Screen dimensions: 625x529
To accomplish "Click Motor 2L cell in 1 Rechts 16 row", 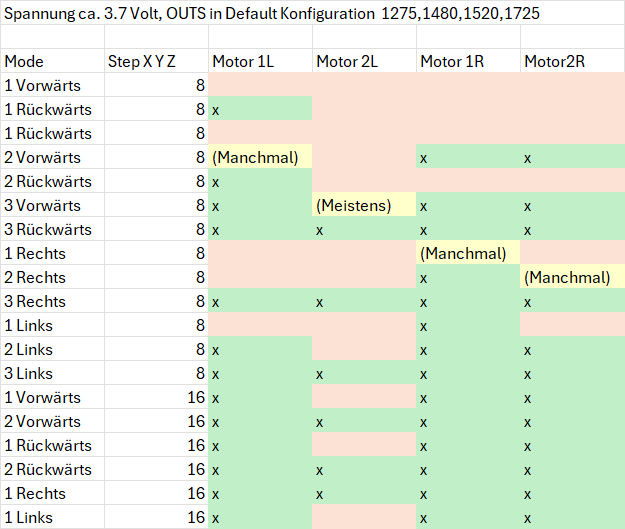I will (364, 493).
